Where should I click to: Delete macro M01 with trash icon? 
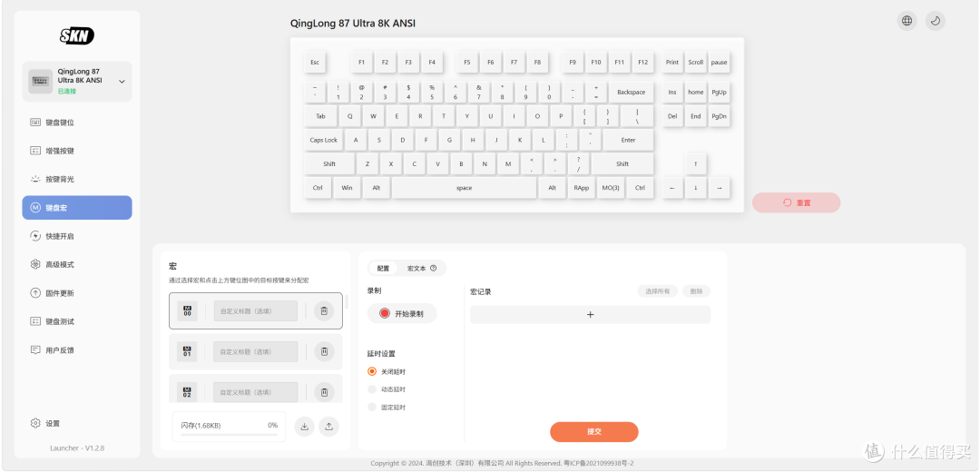324,351
